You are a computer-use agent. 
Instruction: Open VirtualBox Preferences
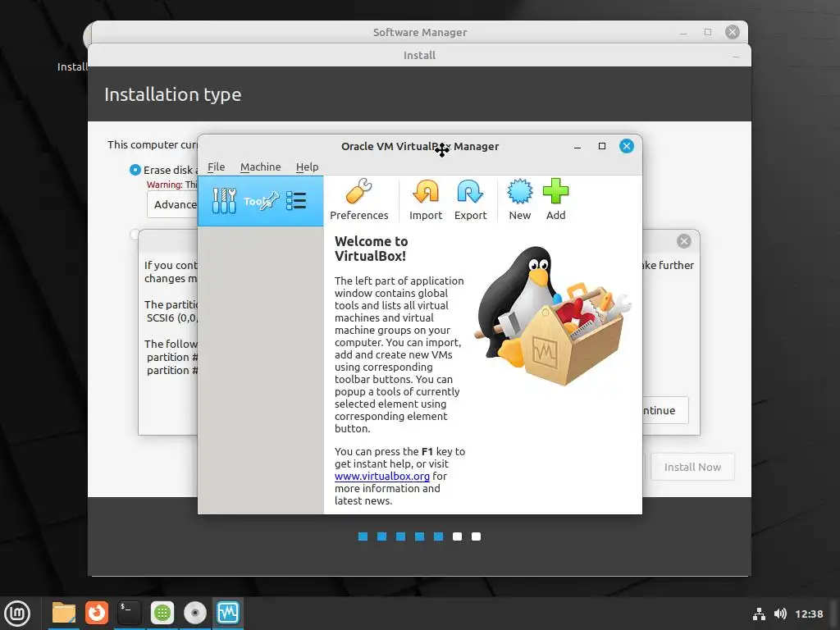tap(358, 199)
